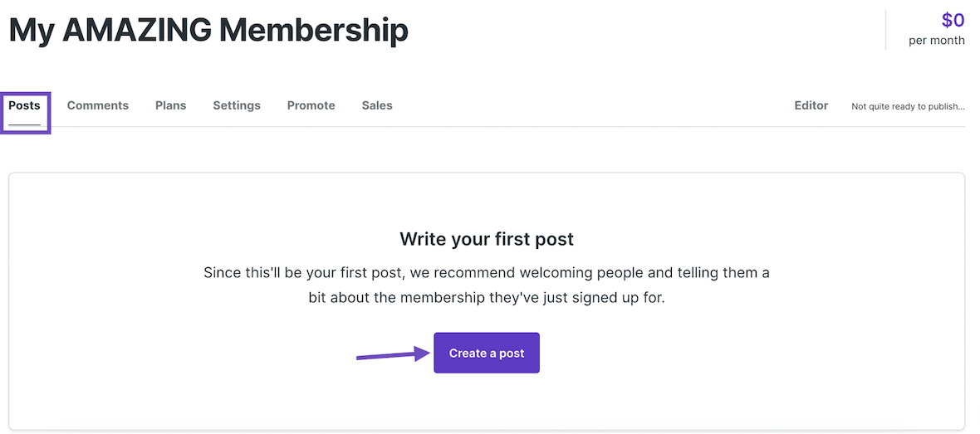Click the 'Not quite ready to publish' status
Image resolution: width=980 pixels, height=434 pixels.
(x=908, y=106)
